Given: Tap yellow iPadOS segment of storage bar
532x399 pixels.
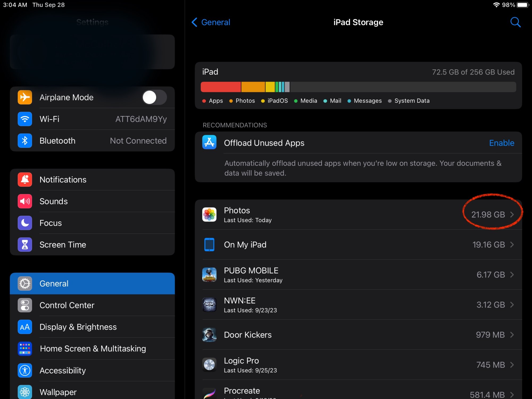Looking at the screenshot, I should 270,87.
